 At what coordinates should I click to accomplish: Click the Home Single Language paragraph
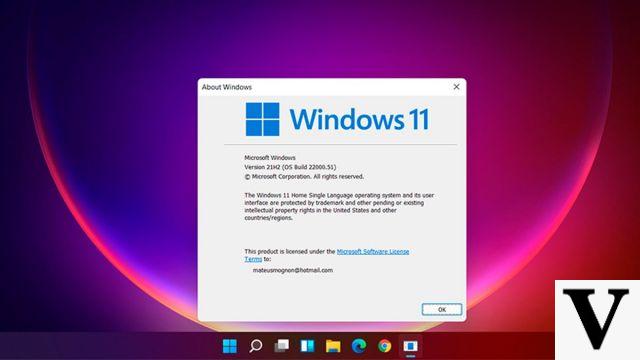pyautogui.click(x=339, y=207)
